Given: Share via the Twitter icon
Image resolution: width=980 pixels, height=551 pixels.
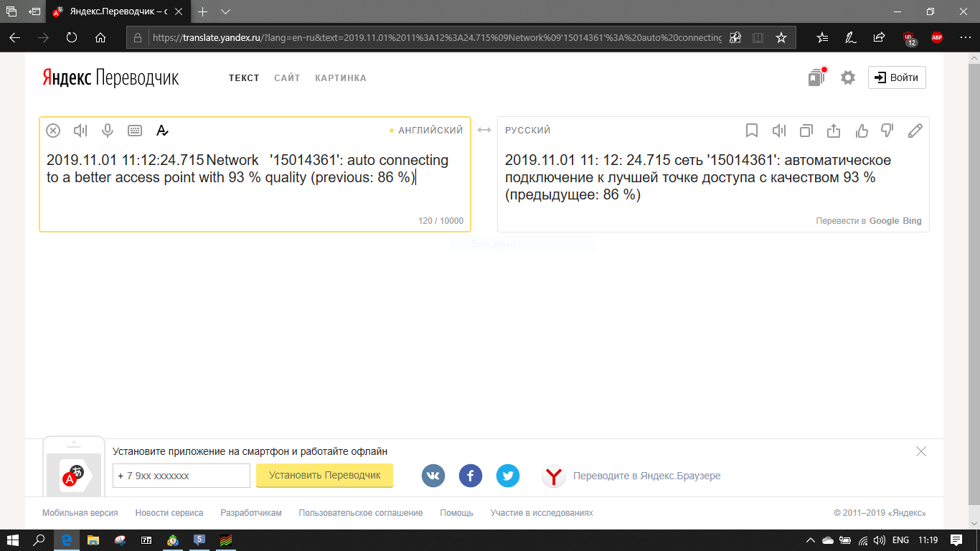Looking at the screenshot, I should [x=508, y=476].
